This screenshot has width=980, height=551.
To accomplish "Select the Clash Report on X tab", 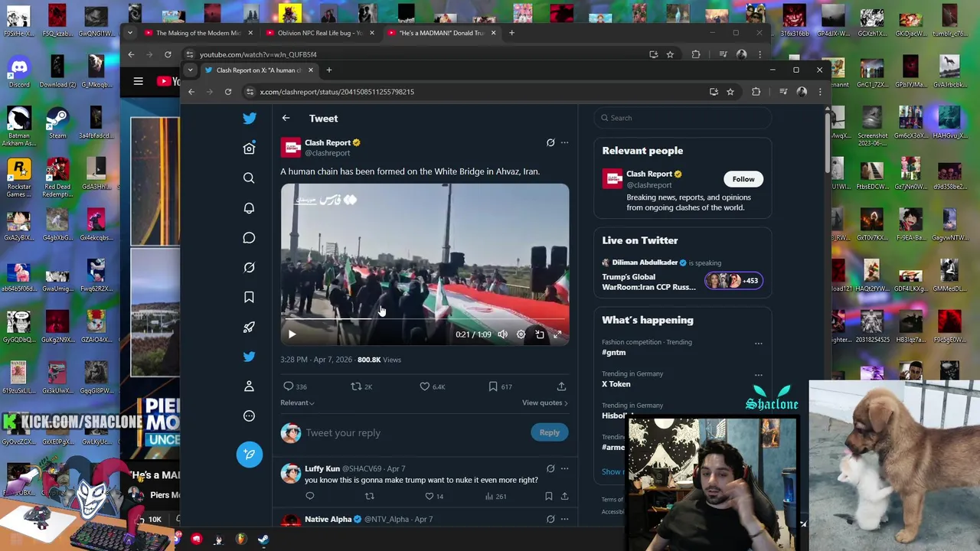I will 259,70.
